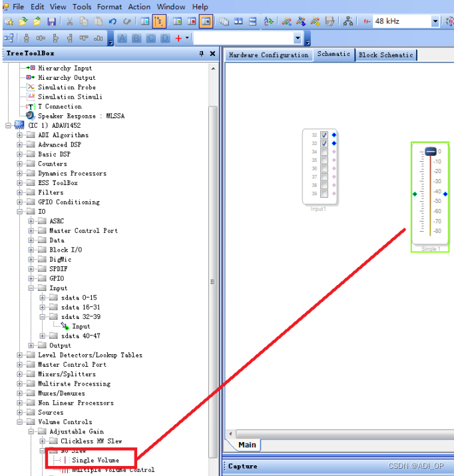Click the blue output pin of channel 32
Image resolution: width=454 pixels, height=476 pixels.
[334, 134]
